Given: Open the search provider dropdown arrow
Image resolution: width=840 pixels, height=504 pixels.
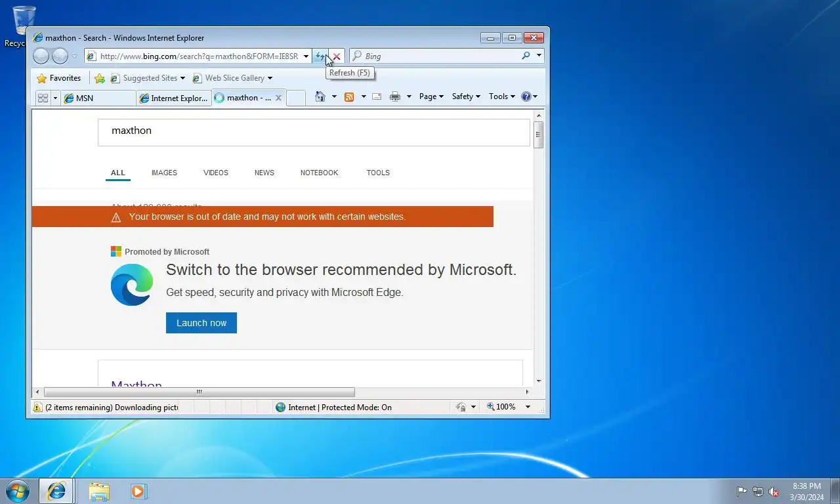Looking at the screenshot, I should [539, 56].
